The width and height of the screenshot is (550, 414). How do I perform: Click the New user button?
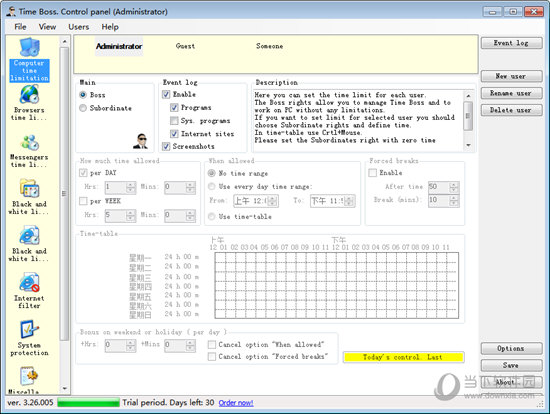coord(511,76)
